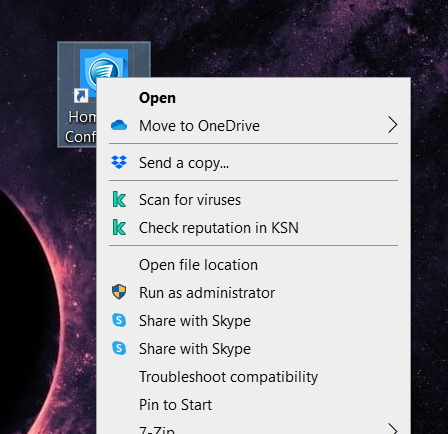Screen dimensions: 448x434
Task: Click the Kaspersky icon next to Scan for viruses
Action: pyautogui.click(x=119, y=199)
